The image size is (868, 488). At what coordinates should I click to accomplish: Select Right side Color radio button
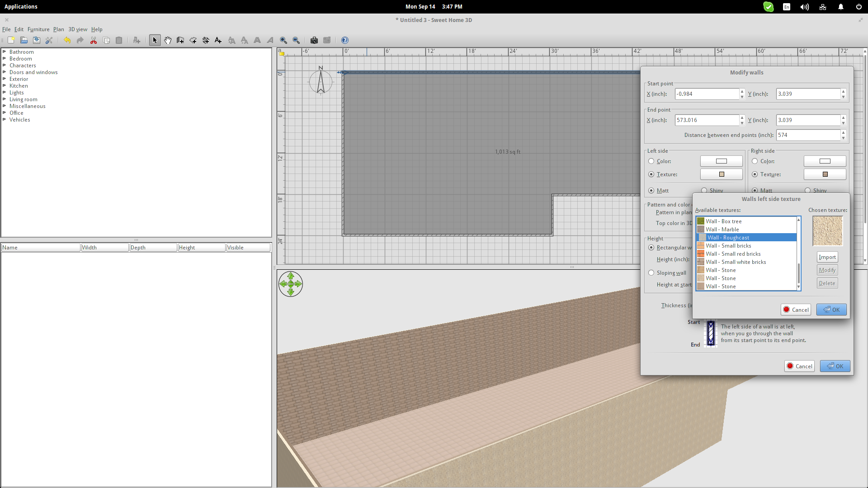pyautogui.click(x=755, y=161)
